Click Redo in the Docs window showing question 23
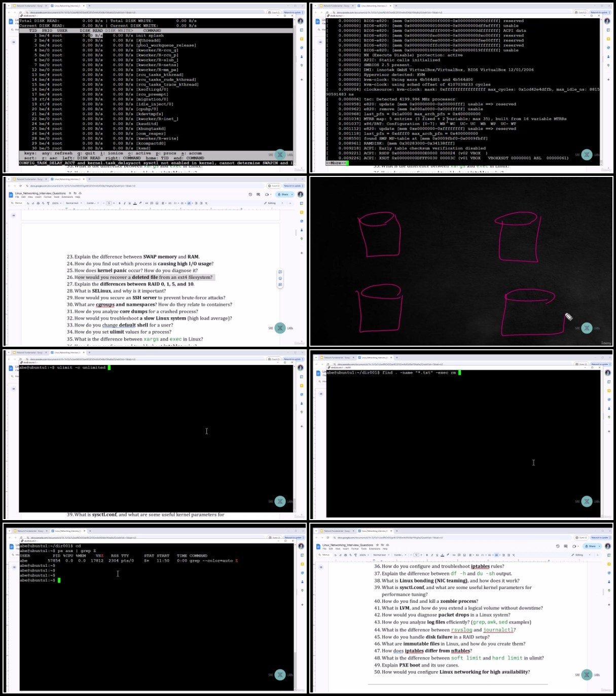Viewport: 616px width, 696px height. 33,203
